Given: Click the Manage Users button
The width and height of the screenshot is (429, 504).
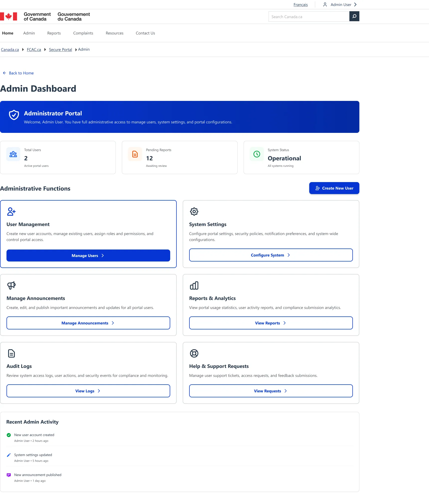Looking at the screenshot, I should 88,255.
